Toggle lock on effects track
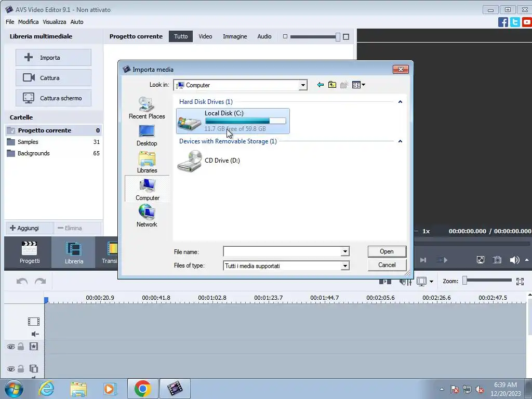This screenshot has height=399, width=532. [21, 347]
